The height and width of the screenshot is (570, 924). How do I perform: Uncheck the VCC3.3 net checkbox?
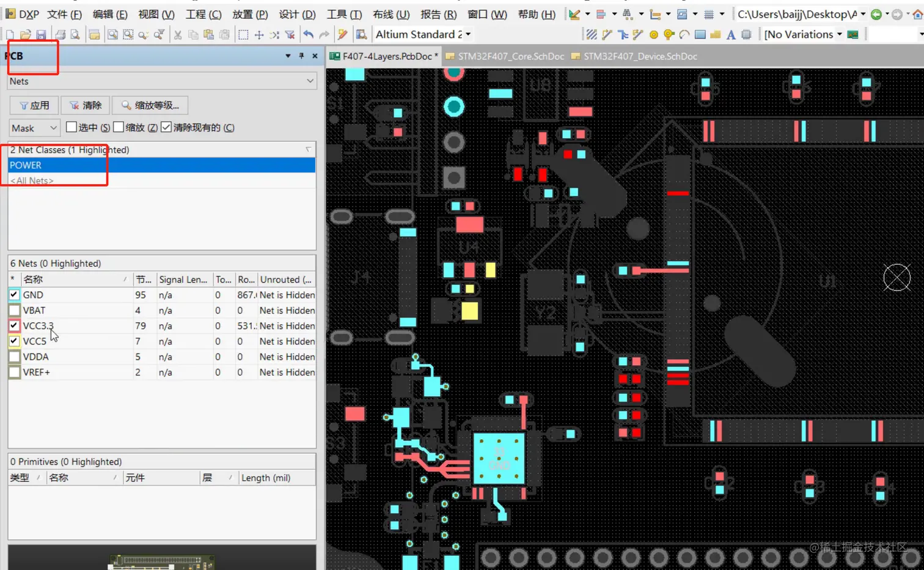(14, 325)
